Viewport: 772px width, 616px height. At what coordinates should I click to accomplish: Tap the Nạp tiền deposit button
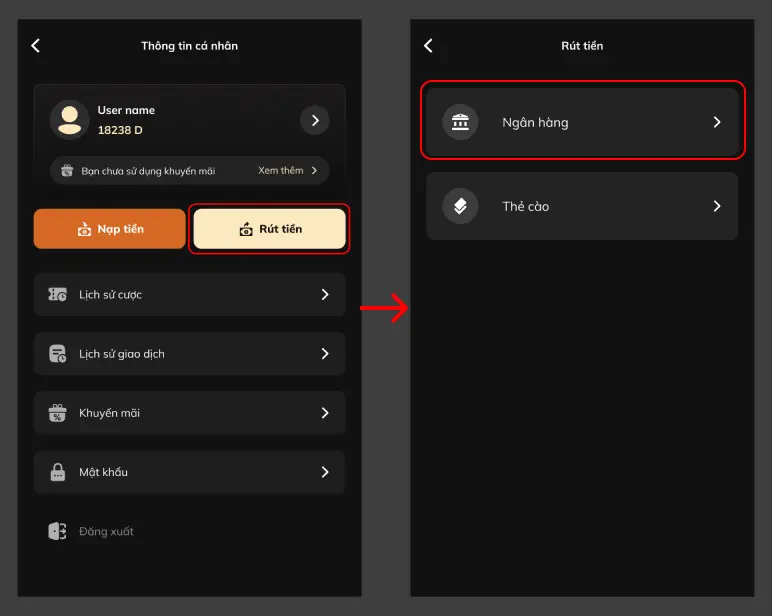tap(110, 229)
